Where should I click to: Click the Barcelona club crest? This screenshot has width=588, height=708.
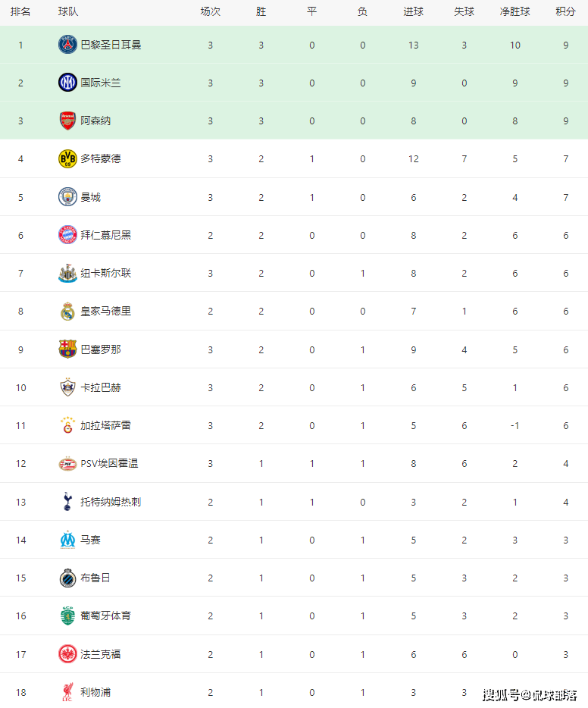tap(68, 349)
